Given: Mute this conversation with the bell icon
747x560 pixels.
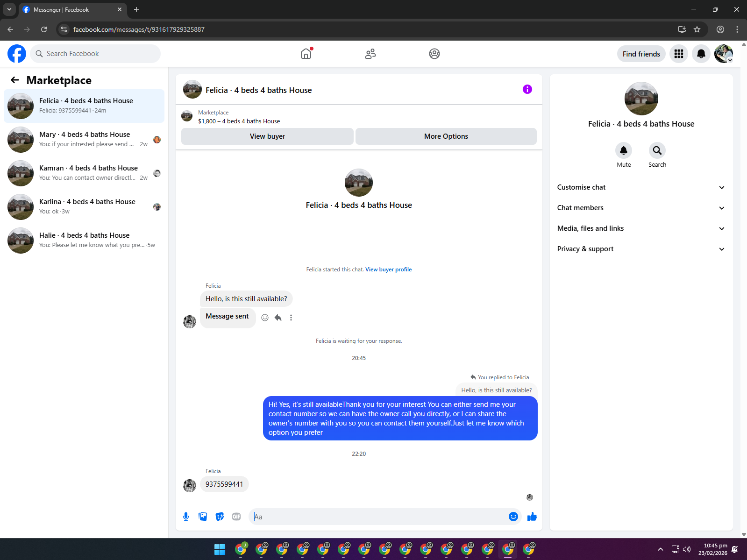Looking at the screenshot, I should (x=624, y=150).
